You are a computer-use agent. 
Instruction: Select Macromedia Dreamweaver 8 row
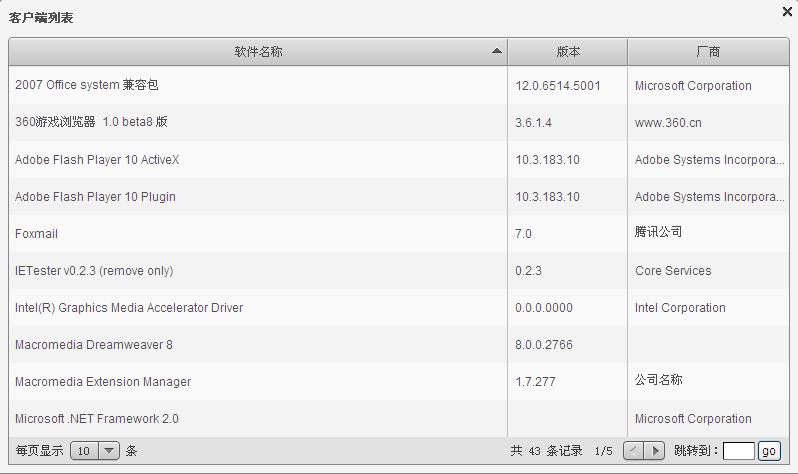(x=399, y=345)
